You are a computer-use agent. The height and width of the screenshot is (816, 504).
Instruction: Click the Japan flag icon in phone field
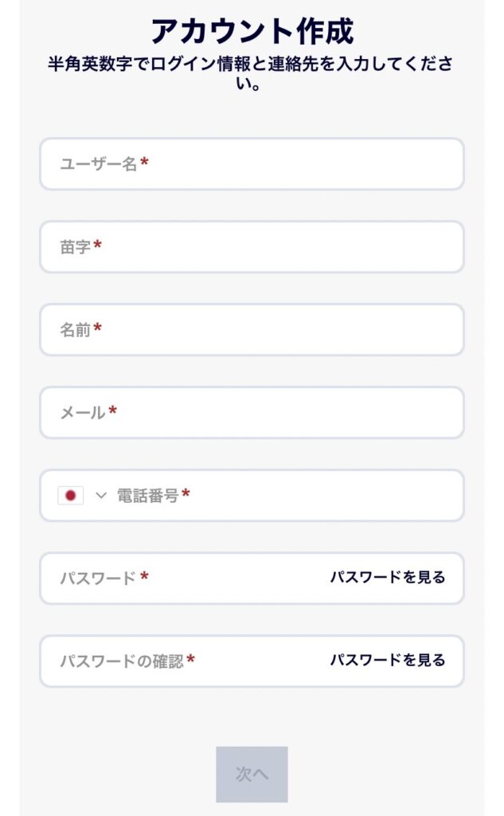coord(71,495)
